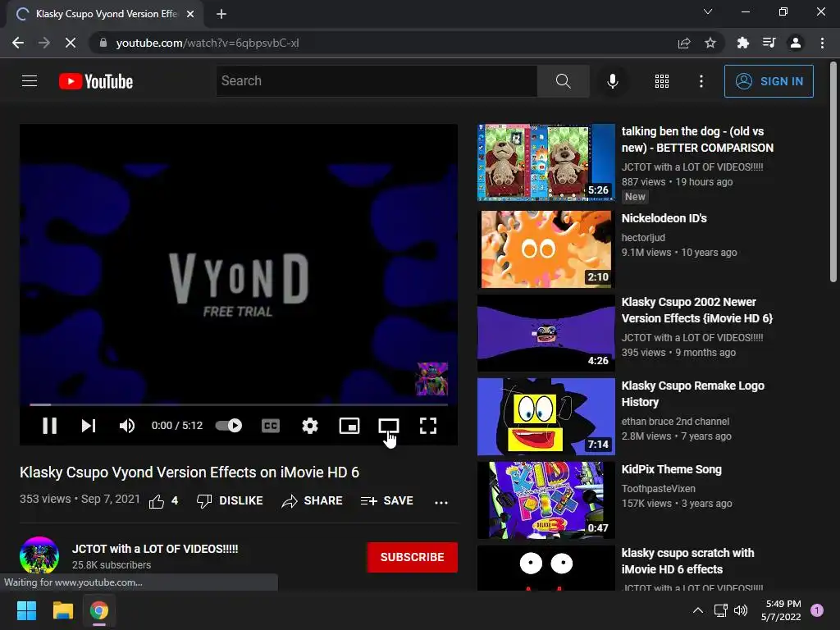
Task: Open the talking ben the dog thumbnail
Action: [546, 162]
